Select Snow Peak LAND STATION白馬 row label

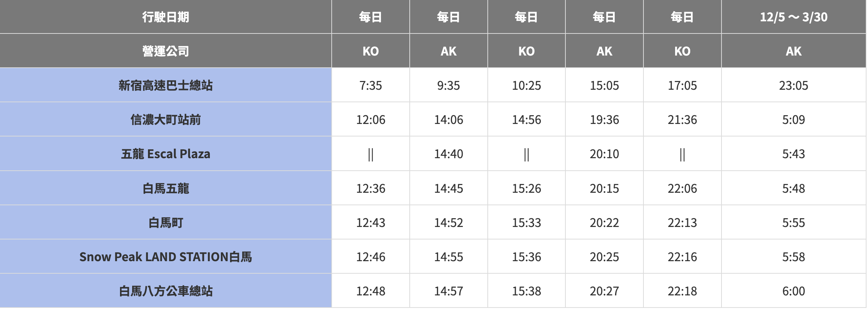click(x=166, y=257)
